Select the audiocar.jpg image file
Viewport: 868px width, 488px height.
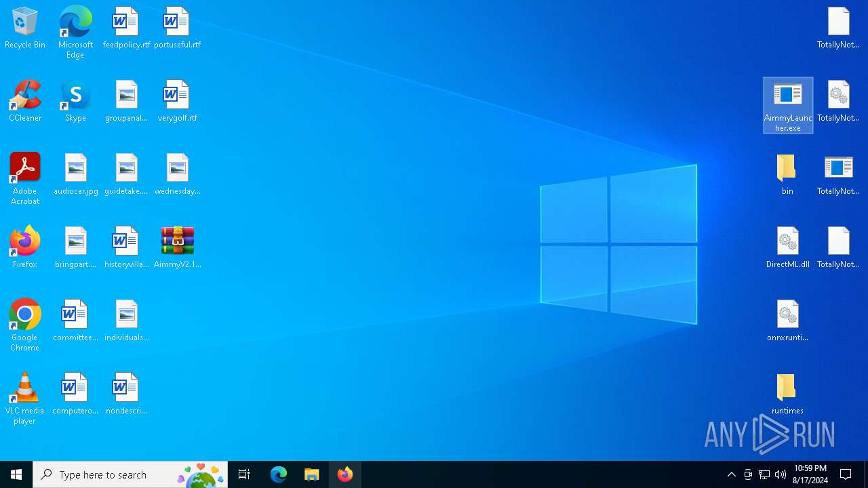click(75, 175)
